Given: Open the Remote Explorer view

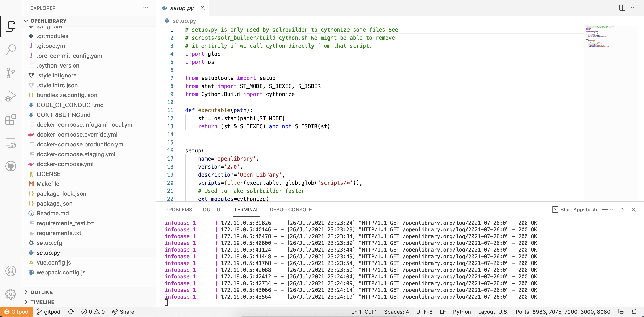Looking at the screenshot, I should tap(11, 143).
